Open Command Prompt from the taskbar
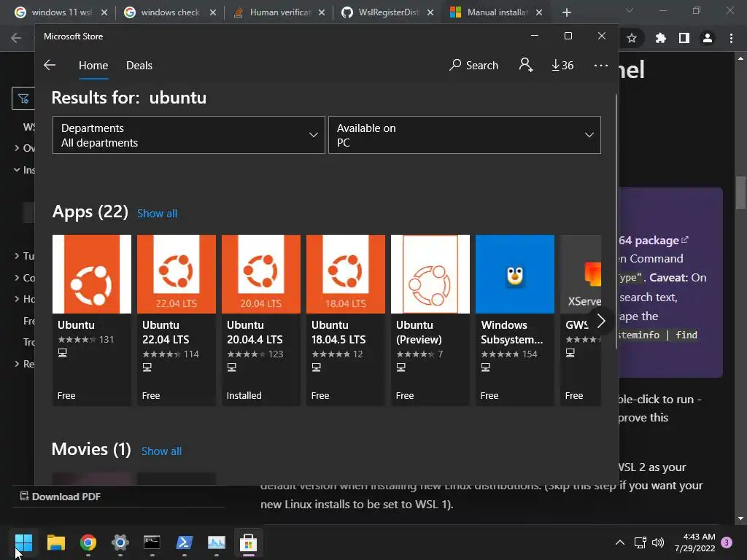Image resolution: width=747 pixels, height=560 pixels. pos(152,542)
